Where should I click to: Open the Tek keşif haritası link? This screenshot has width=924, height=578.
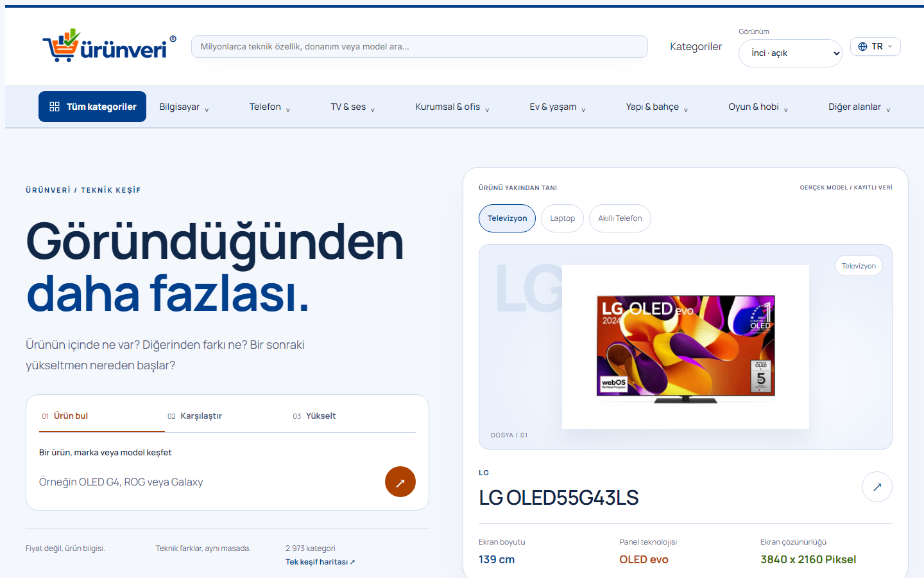pyautogui.click(x=320, y=562)
